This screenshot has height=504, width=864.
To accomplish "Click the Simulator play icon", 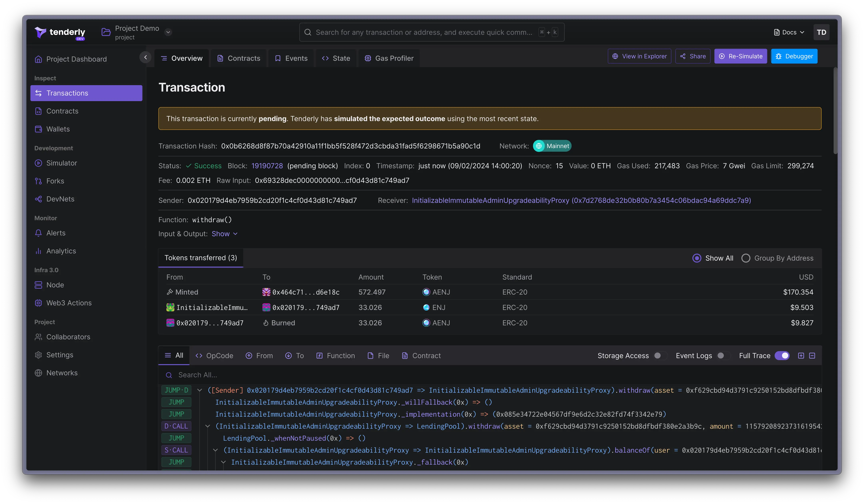I will click(38, 163).
